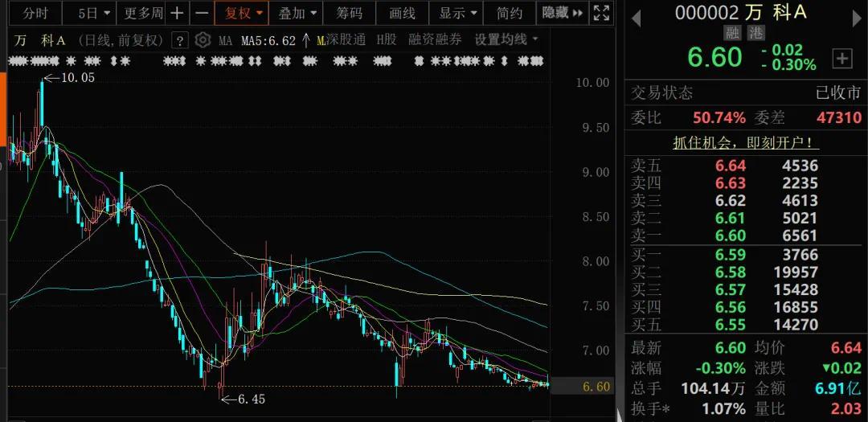This screenshot has width=868, height=422.
Task: Click the 10.05 high price marker
Action: [77, 78]
